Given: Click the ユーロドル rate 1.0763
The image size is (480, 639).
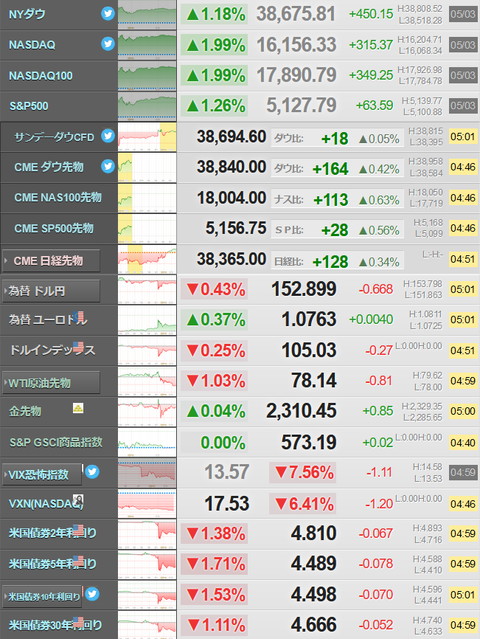Looking at the screenshot, I should [x=309, y=319].
